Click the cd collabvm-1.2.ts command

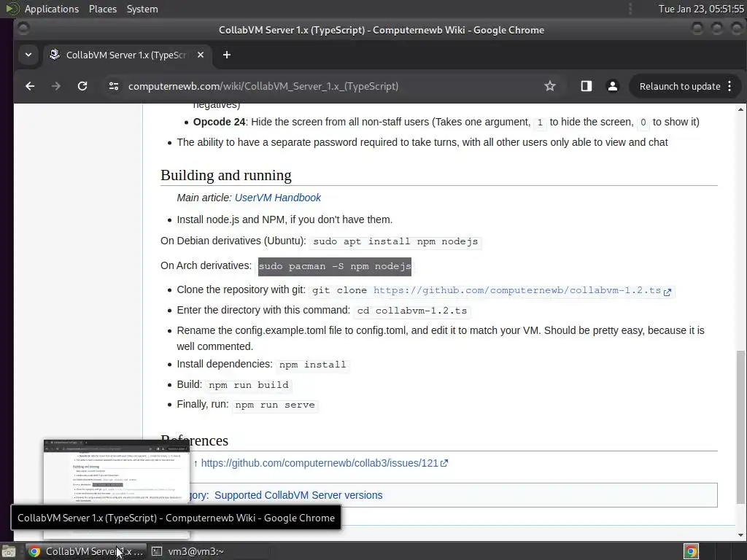(x=413, y=311)
